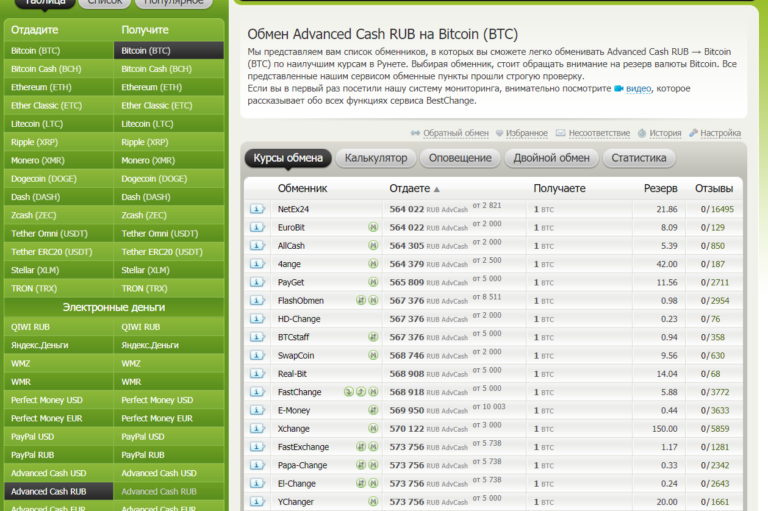Open info icon for Papa-Change row
This screenshot has width=768, height=511.
pyautogui.click(x=257, y=465)
